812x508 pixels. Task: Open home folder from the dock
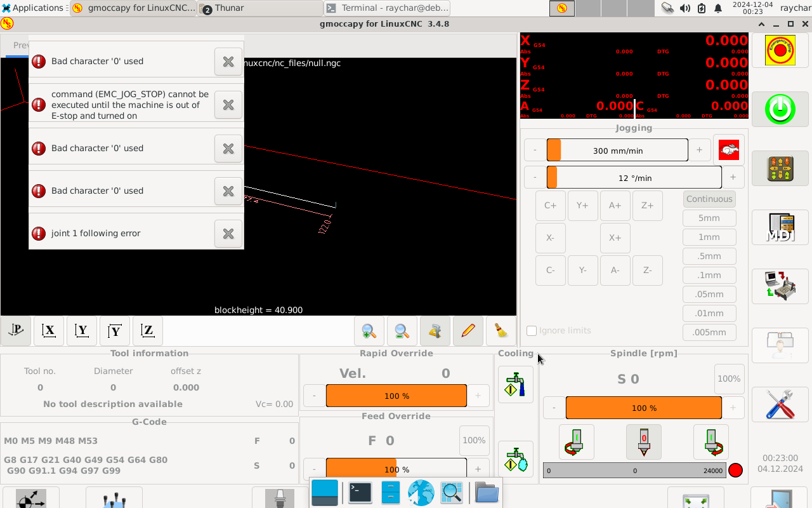click(487, 493)
